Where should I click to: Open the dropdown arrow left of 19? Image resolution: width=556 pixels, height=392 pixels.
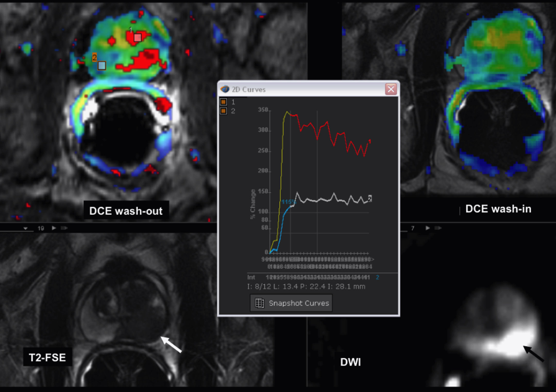point(25,228)
